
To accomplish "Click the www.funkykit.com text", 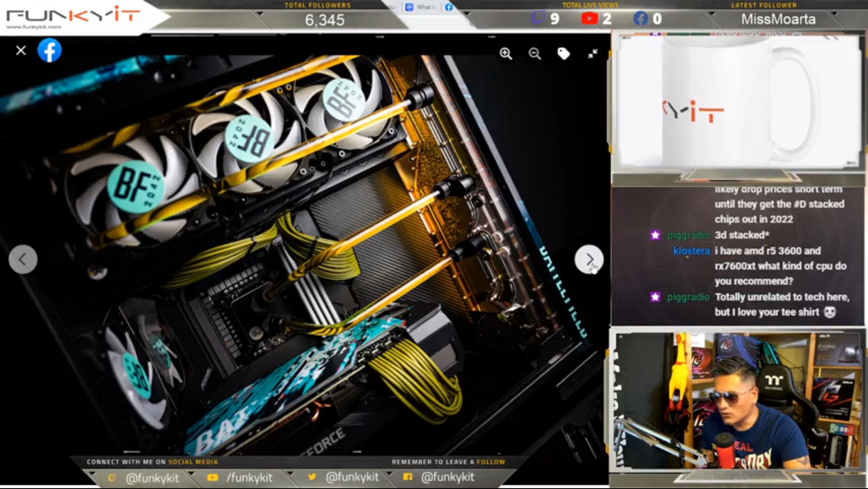I will tap(33, 27).
